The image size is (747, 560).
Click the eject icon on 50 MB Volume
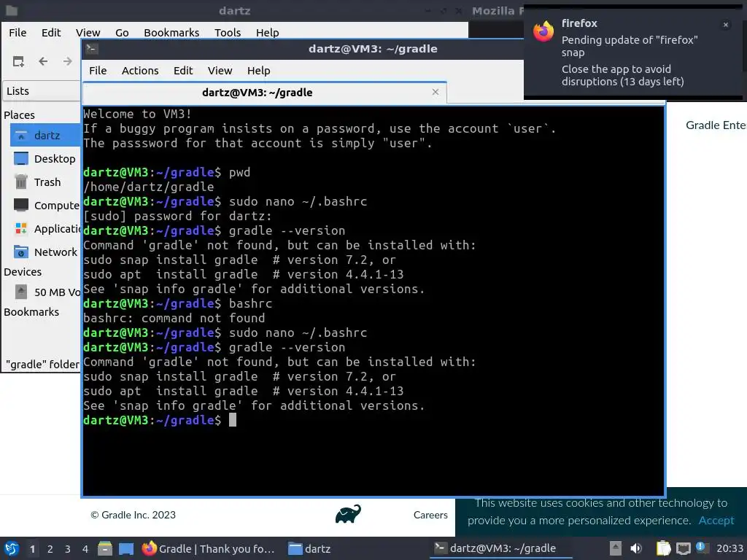pyautogui.click(x=21, y=292)
